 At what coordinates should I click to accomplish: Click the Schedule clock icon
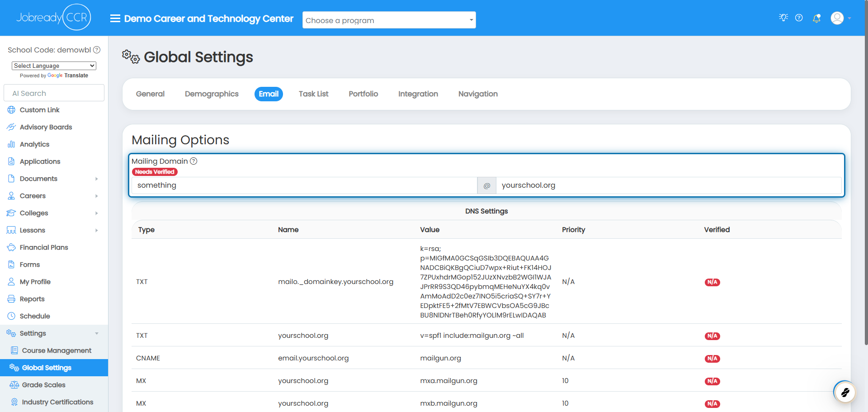[11, 316]
